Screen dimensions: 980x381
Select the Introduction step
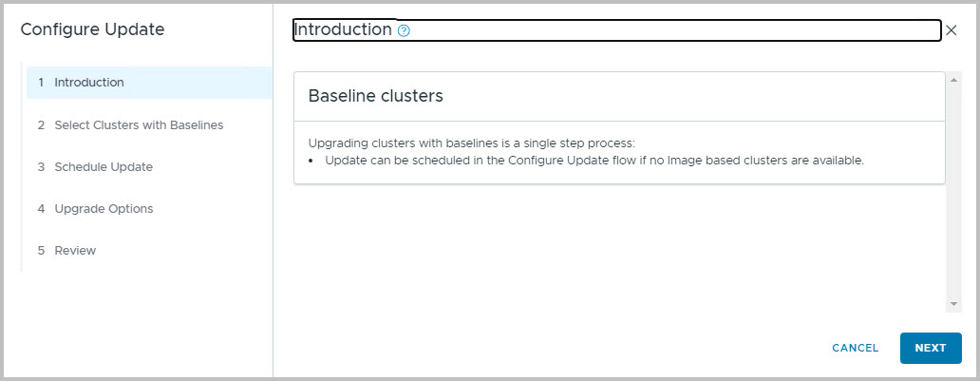point(149,83)
